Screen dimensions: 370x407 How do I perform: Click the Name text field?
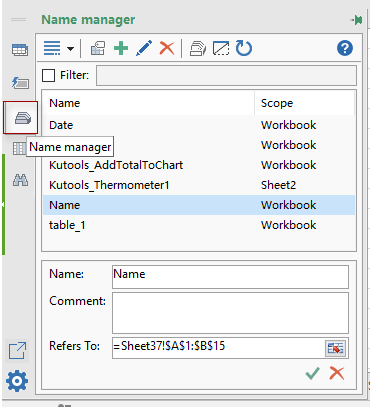click(x=230, y=277)
